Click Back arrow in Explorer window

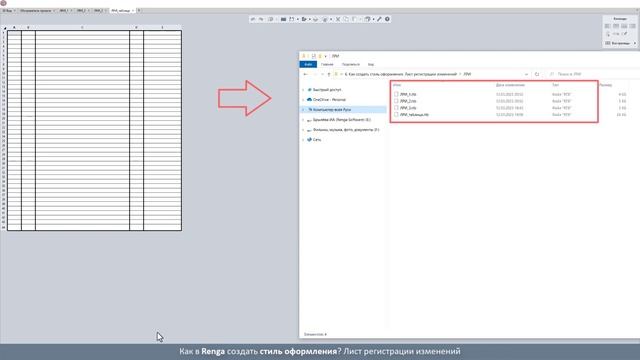[x=305, y=74]
